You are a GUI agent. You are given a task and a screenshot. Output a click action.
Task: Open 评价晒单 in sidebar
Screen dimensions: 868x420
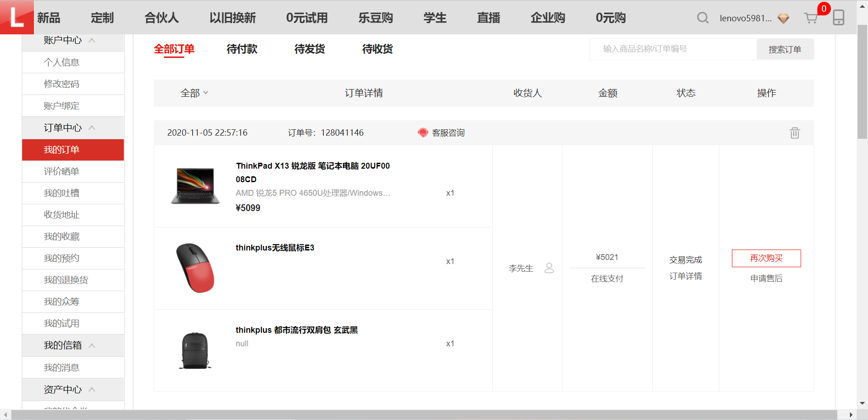click(73, 171)
